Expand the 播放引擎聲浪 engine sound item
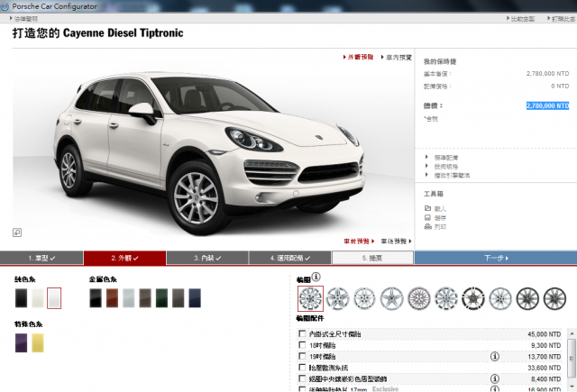 tap(451, 176)
